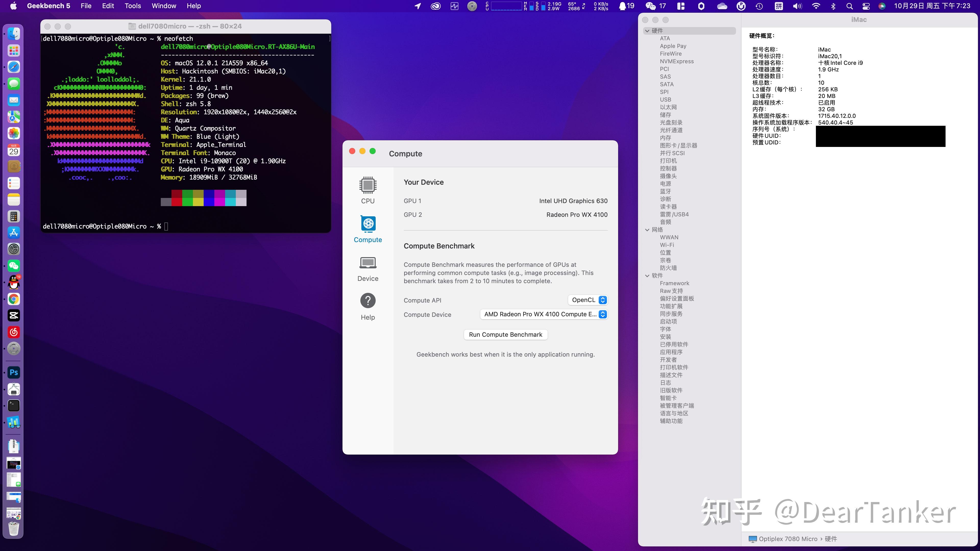Collapse the 软件 section in System Information

(647, 276)
